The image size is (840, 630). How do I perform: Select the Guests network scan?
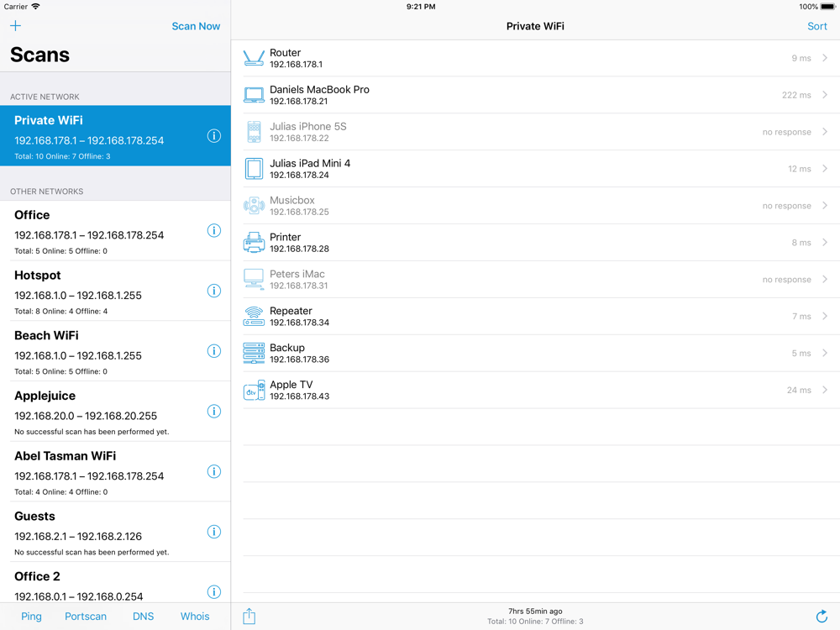point(115,532)
